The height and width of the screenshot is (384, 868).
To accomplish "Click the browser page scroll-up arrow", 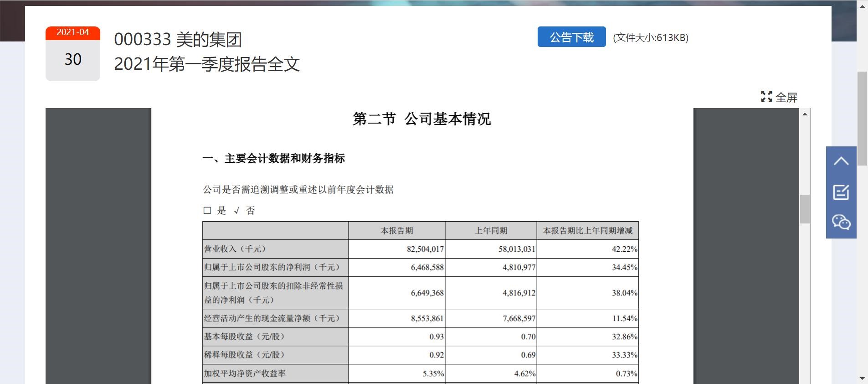I will [862, 6].
